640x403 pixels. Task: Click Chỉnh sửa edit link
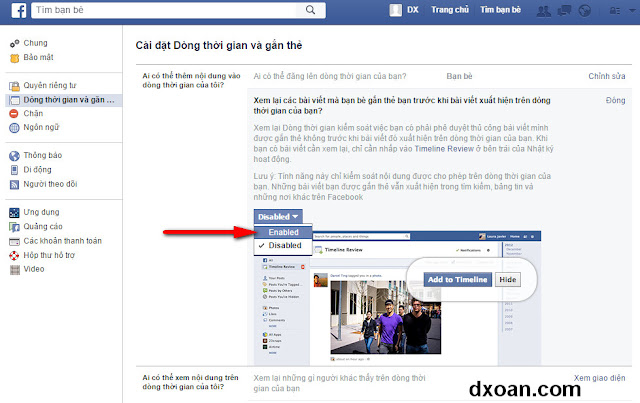pyautogui.click(x=607, y=76)
